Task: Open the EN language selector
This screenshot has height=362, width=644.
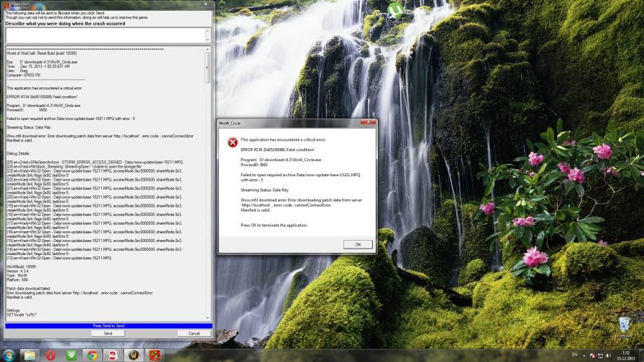Action: [573, 356]
